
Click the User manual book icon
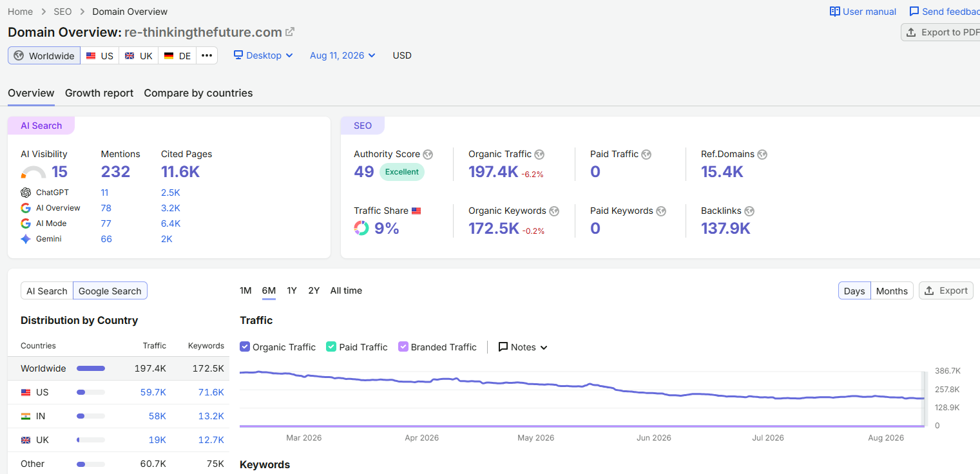pos(835,12)
